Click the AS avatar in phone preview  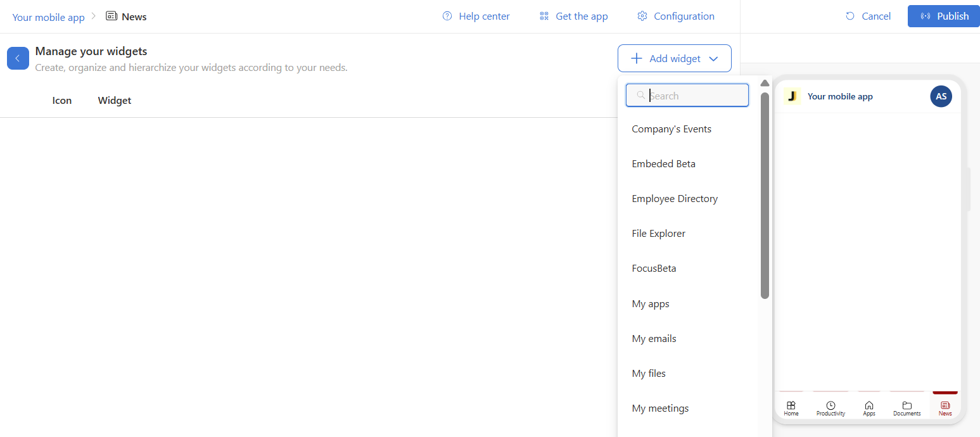941,96
